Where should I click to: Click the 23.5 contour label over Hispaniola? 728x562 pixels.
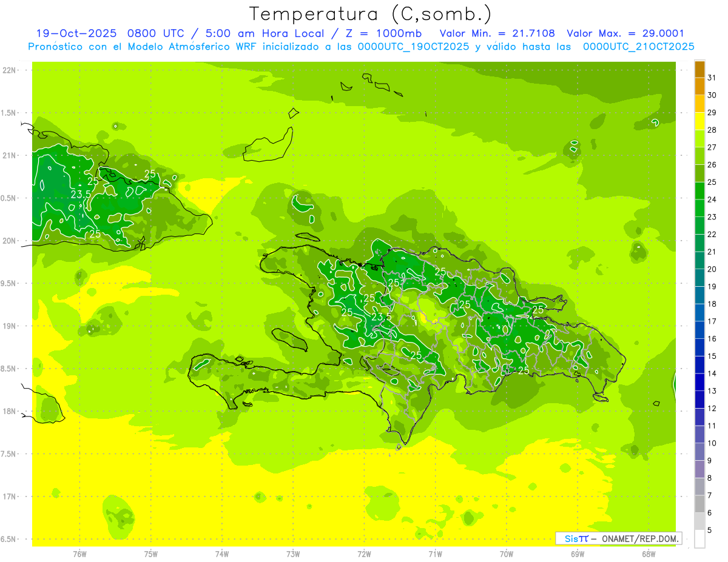[381, 316]
